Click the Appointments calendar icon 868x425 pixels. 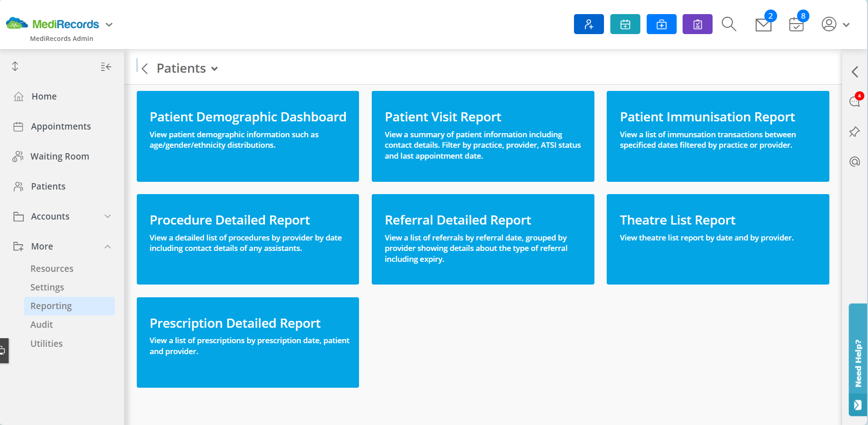[x=18, y=126]
